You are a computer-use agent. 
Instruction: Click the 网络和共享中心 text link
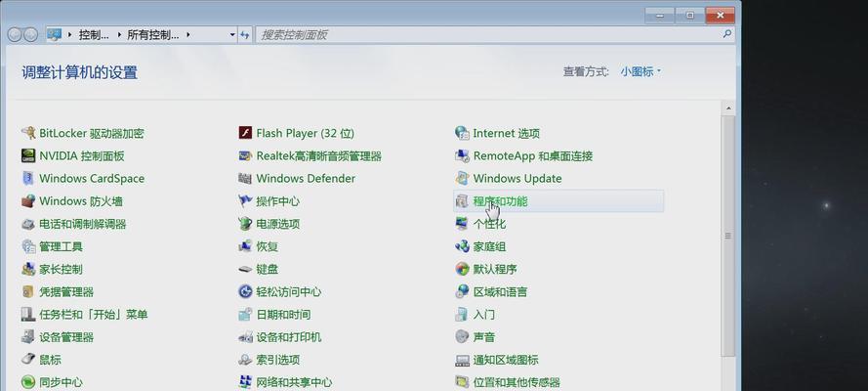[294, 382]
